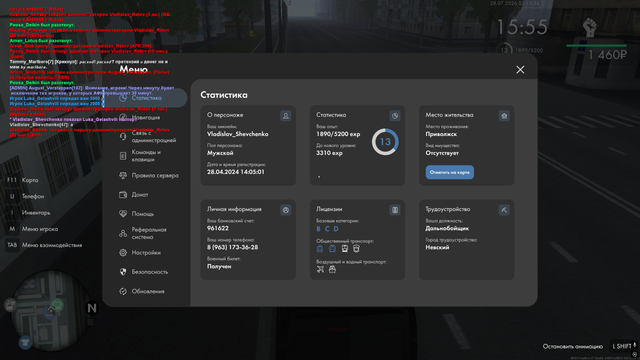
Task: Click the headset icon for admin contact
Action: click(123, 137)
